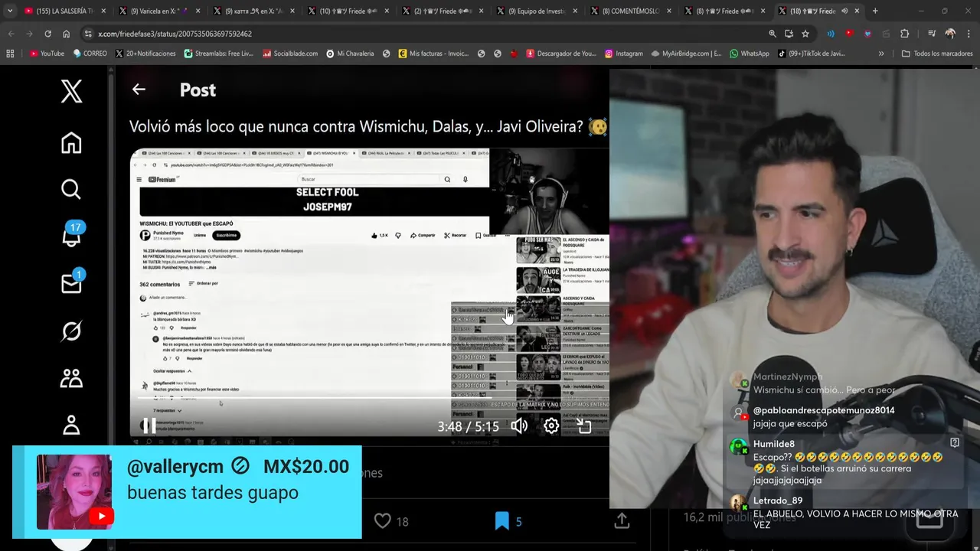Click the X logo in sidebar
Viewport: 980px width, 551px height.
[71, 92]
